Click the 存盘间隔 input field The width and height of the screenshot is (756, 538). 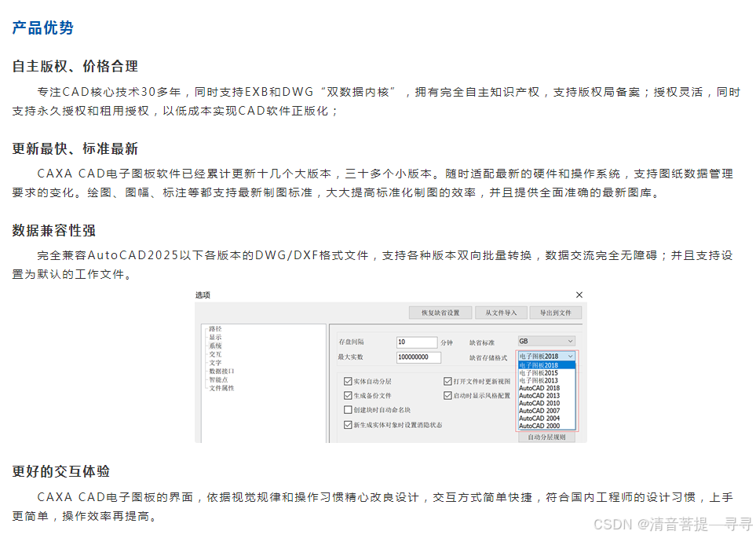[x=417, y=342]
